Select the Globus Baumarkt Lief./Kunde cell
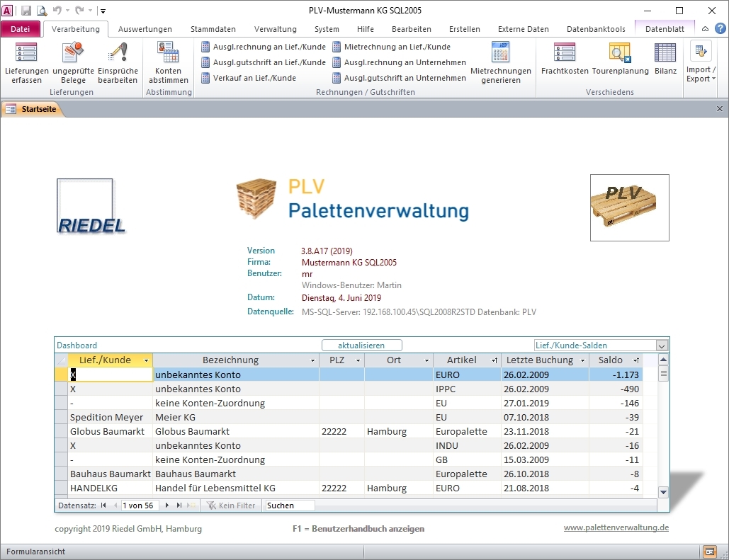 point(111,431)
